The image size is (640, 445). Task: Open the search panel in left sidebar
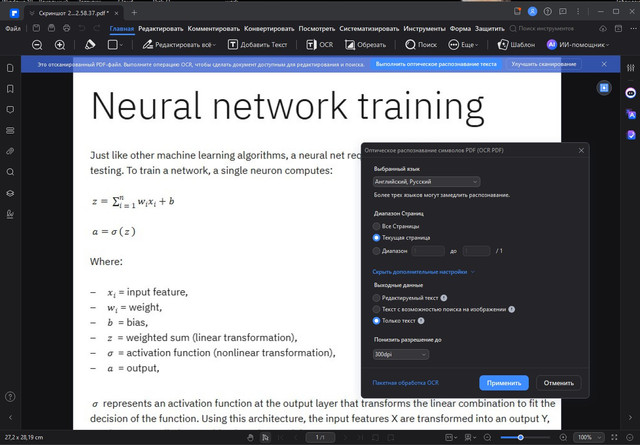pyautogui.click(x=10, y=171)
